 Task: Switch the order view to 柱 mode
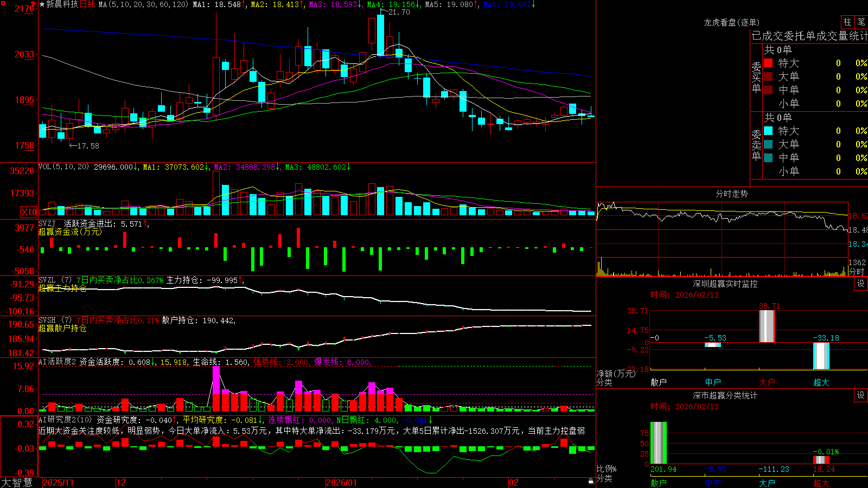click(847, 22)
